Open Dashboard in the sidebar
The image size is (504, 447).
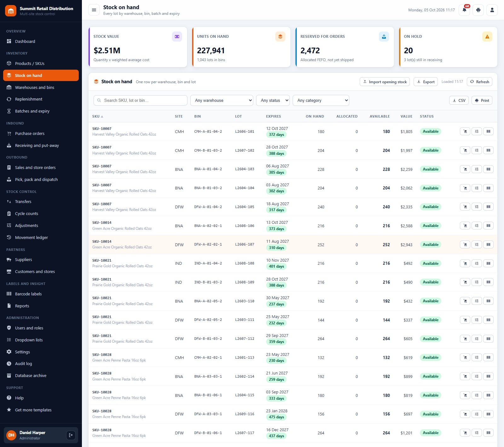pos(41,41)
